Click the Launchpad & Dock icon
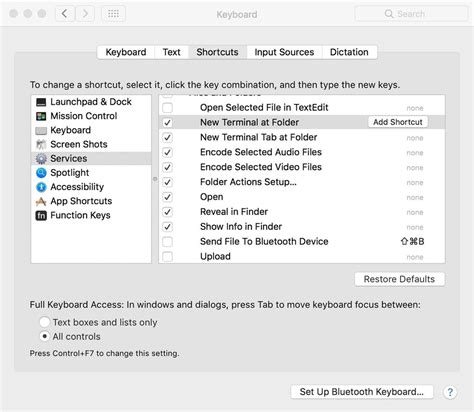The image size is (474, 412). (41, 102)
